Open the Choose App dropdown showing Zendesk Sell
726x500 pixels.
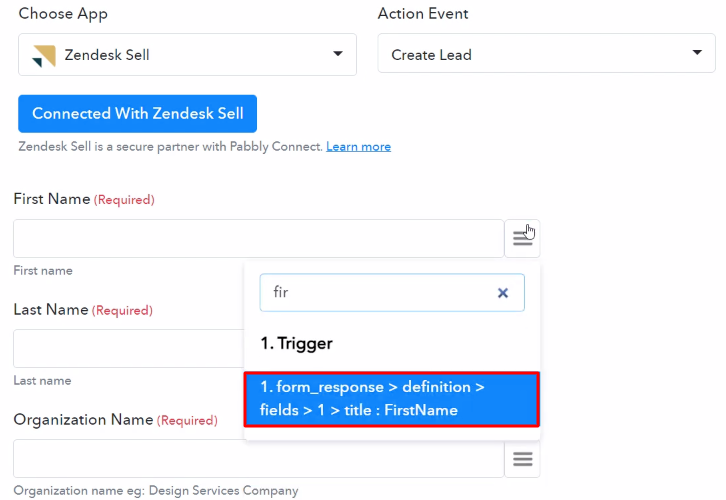click(x=187, y=55)
